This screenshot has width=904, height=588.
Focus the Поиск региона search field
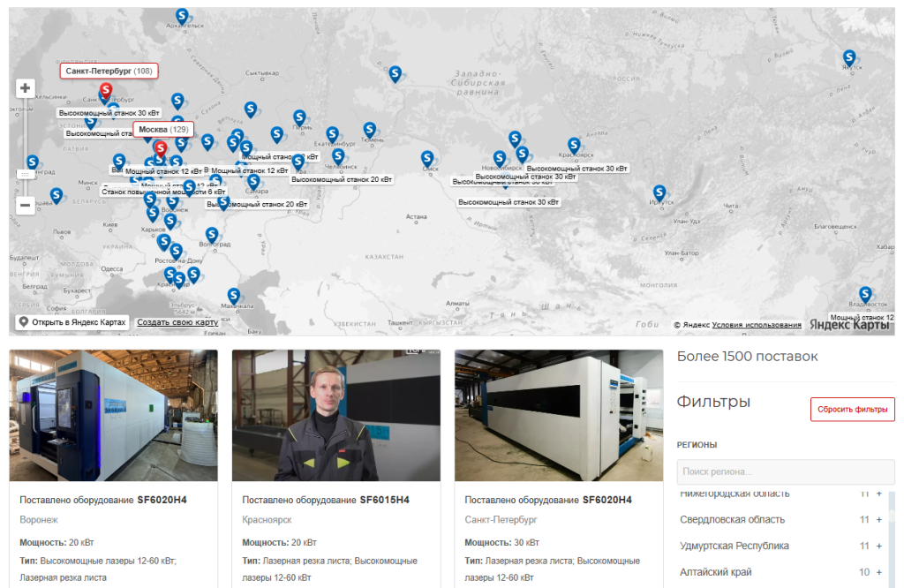[x=785, y=471]
